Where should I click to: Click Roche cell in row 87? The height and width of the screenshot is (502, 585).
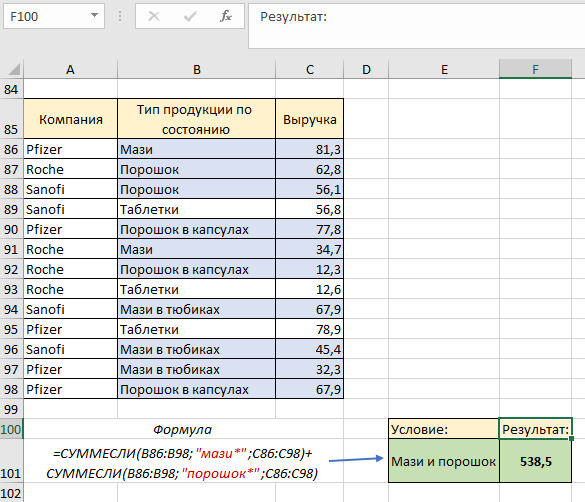pos(71,169)
